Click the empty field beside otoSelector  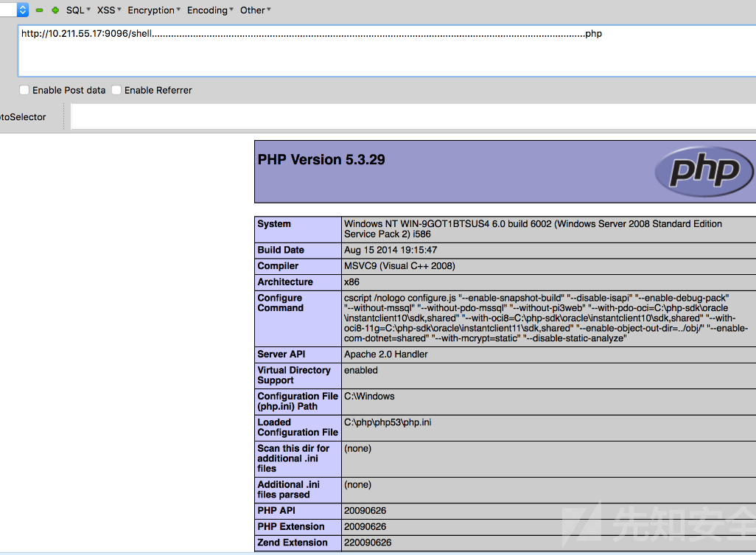413,116
